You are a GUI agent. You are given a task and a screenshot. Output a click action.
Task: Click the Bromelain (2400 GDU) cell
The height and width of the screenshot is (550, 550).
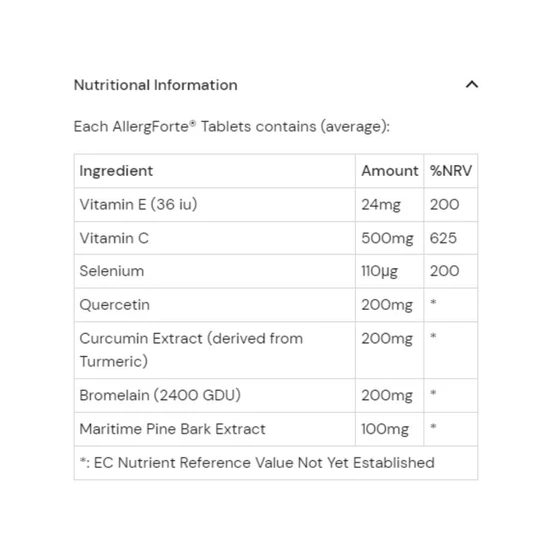tap(215, 395)
